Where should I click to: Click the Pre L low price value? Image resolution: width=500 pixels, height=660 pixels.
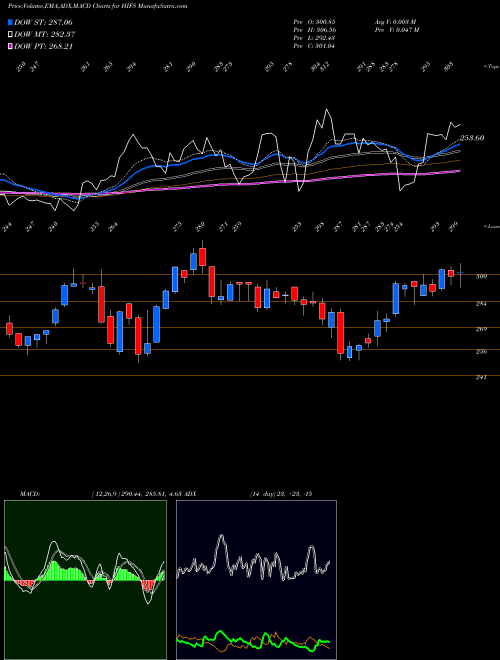pos(314,38)
